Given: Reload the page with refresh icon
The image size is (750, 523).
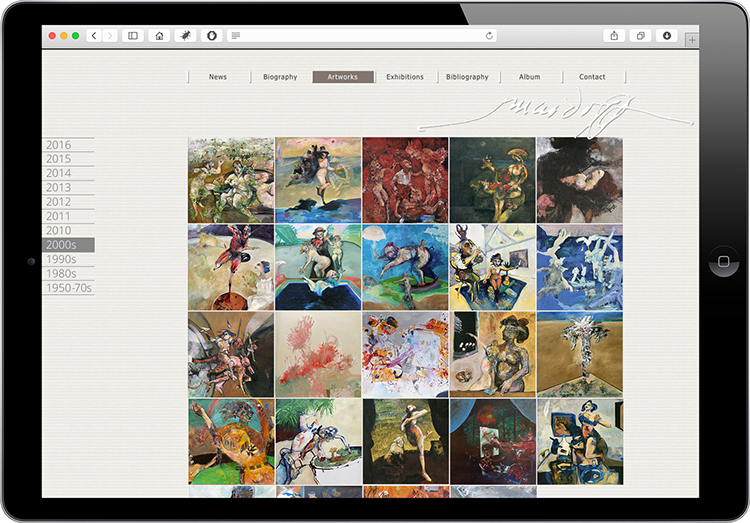Looking at the screenshot, I should pos(489,35).
